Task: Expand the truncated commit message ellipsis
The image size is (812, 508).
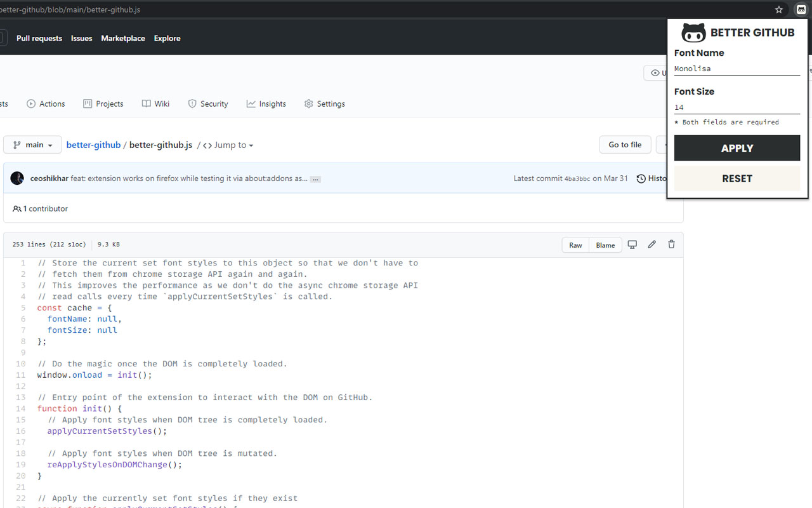Action: point(315,178)
